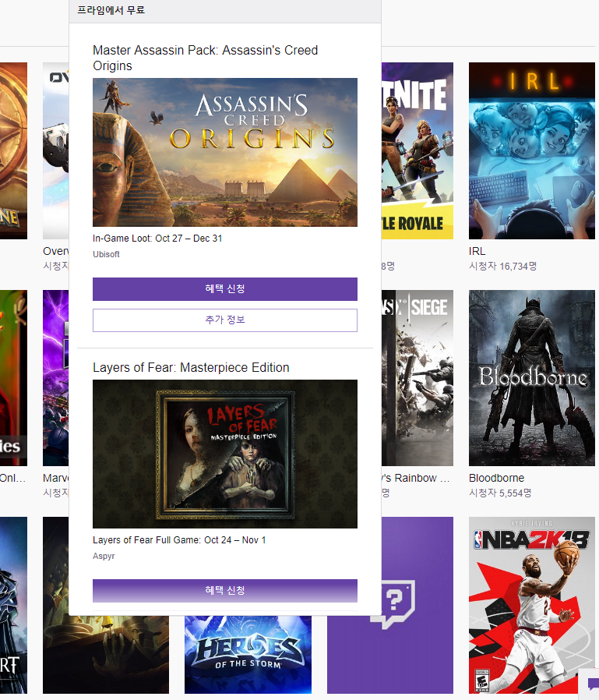Open the Marvel game cover art with lightning

click(56, 378)
